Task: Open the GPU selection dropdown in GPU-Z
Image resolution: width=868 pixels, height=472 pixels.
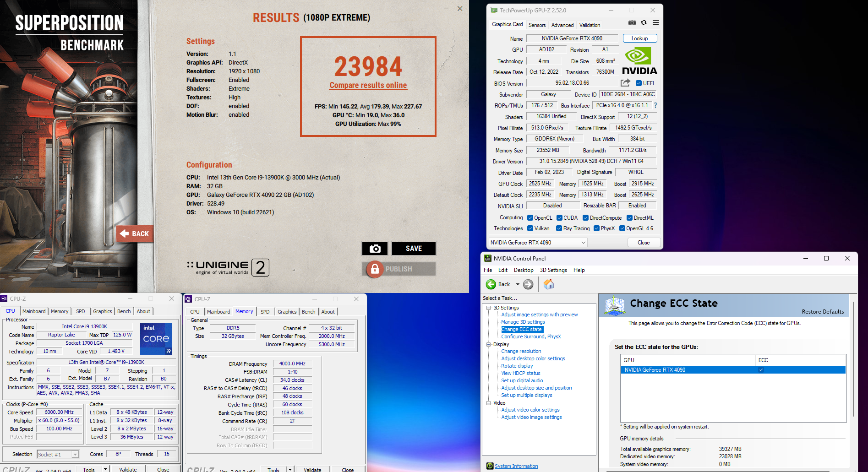Action: [x=538, y=243]
